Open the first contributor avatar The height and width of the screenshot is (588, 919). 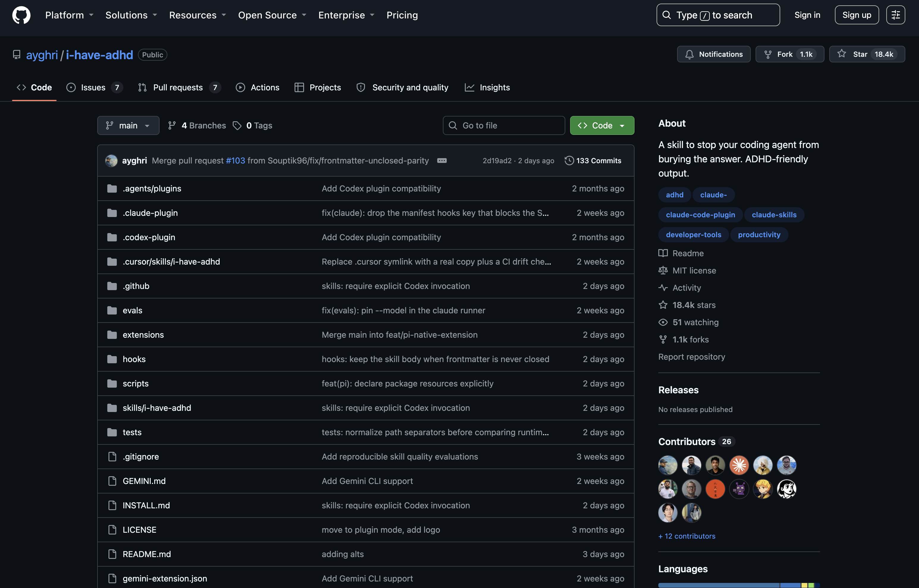click(x=668, y=465)
